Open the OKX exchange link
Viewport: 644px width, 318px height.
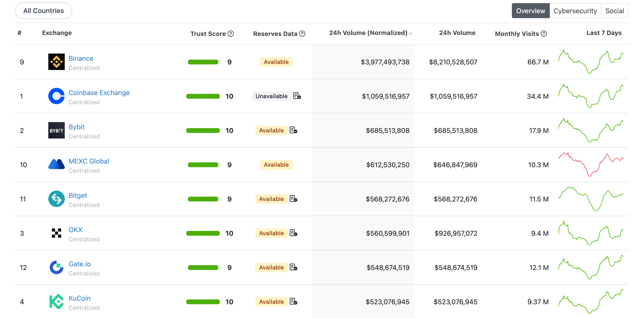pos(76,230)
